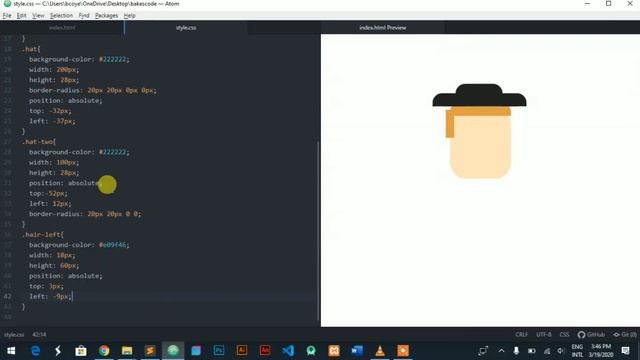Image resolution: width=640 pixels, height=360 pixels.
Task: Open Microsoft Word from the taskbar
Action: [357, 351]
